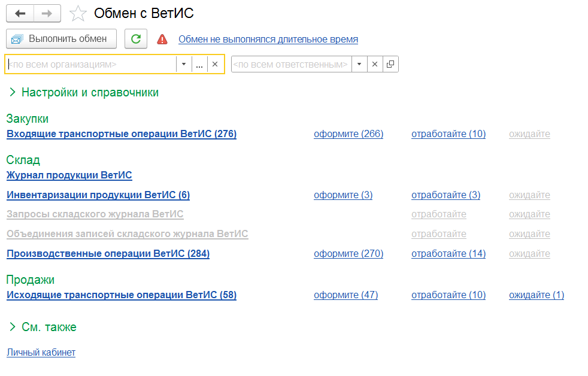This screenshot has width=588, height=376.
Task: Focus the 'по всем ответственным' input field
Action: coord(292,64)
